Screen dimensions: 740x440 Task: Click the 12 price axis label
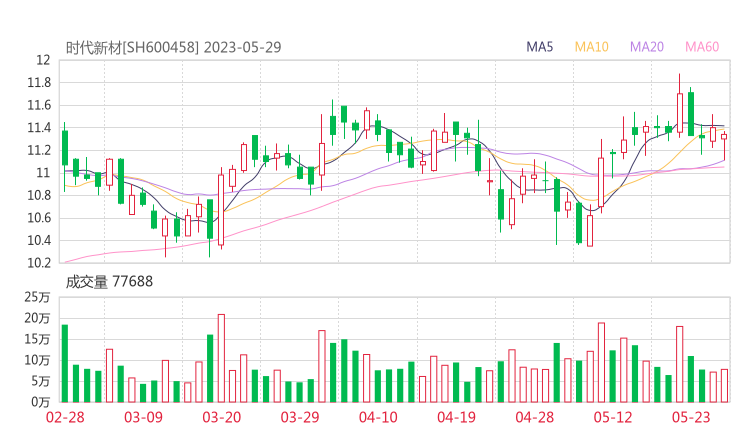tap(43, 60)
